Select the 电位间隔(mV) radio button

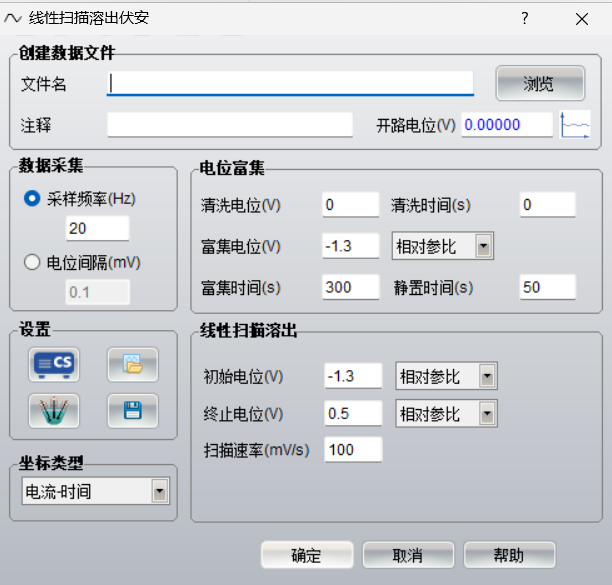[x=32, y=262]
